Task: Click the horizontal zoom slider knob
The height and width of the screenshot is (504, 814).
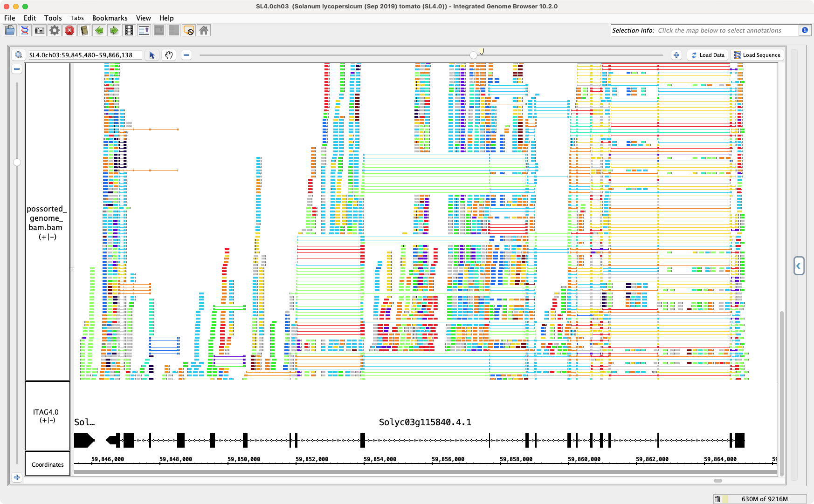Action: click(x=473, y=55)
